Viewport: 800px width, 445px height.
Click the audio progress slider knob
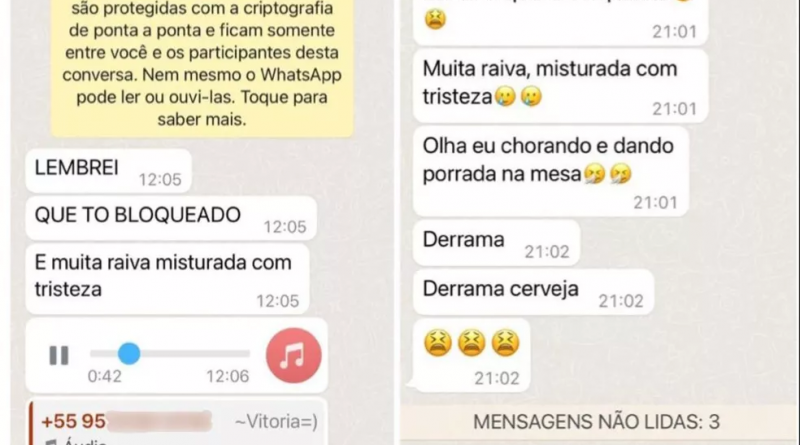(x=129, y=353)
